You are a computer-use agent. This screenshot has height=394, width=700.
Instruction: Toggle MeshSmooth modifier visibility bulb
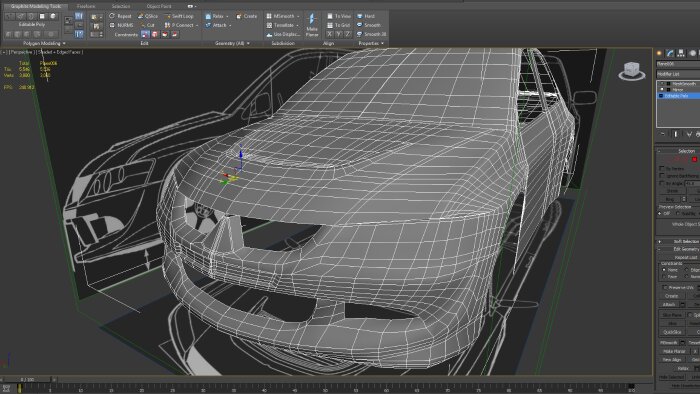[x=662, y=84]
